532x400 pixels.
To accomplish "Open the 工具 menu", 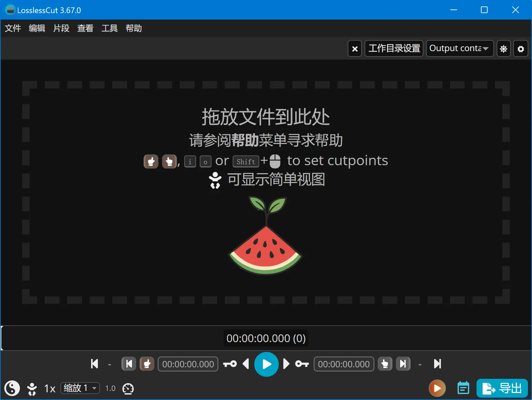I will coord(110,28).
